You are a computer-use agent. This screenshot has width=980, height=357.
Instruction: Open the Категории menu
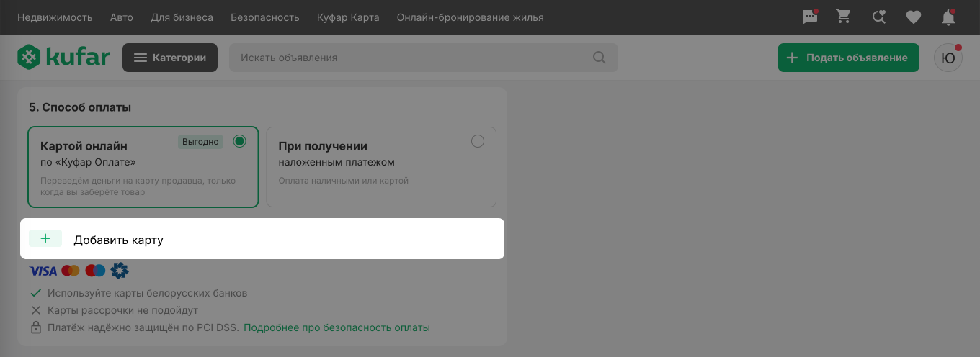170,58
